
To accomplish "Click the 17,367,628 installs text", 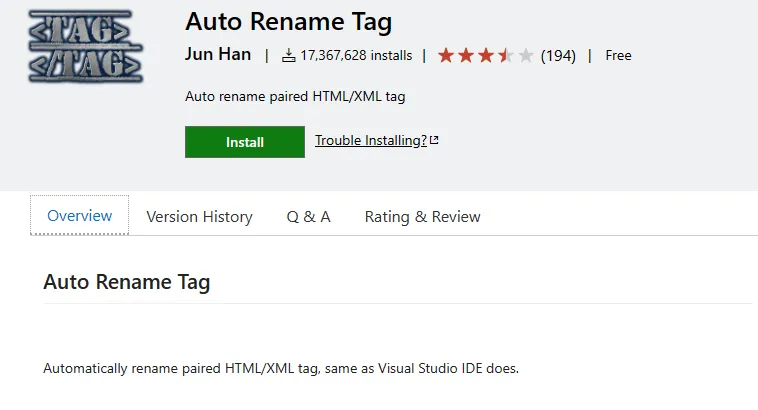I will coord(357,56).
